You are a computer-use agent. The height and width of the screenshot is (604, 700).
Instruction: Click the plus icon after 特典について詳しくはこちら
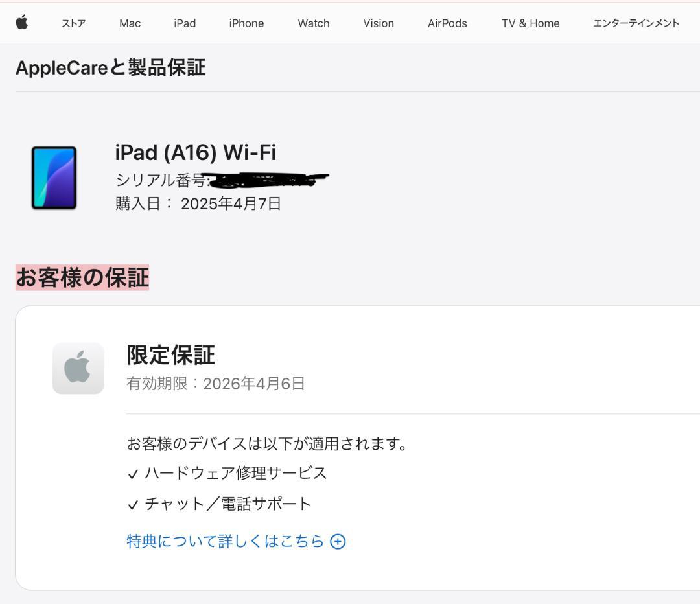(337, 540)
